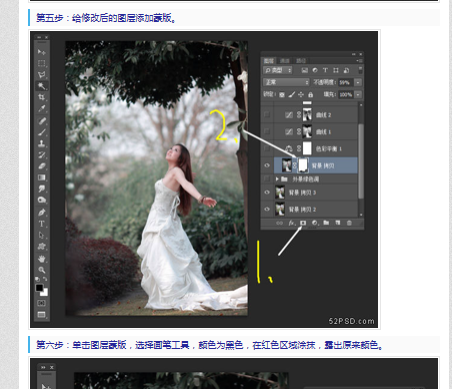The width and height of the screenshot is (452, 389).
Task: Select the Eraser tool
Action: pyautogui.click(x=41, y=166)
